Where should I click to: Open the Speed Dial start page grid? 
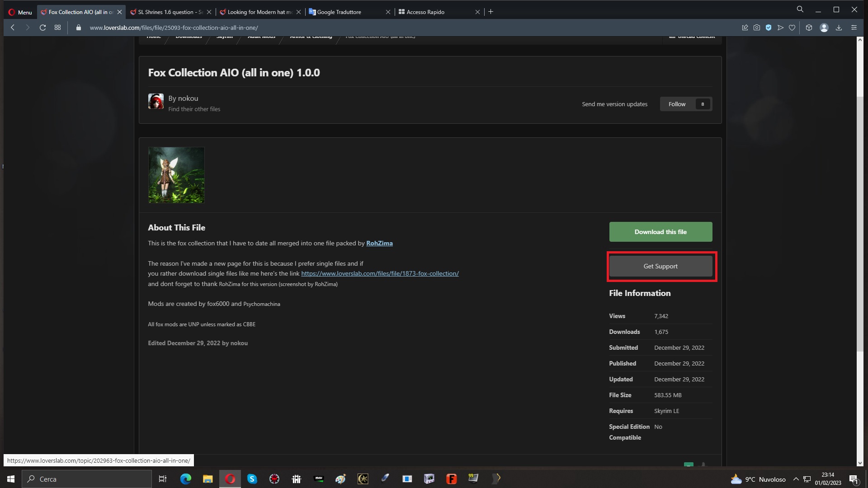[x=57, y=28]
